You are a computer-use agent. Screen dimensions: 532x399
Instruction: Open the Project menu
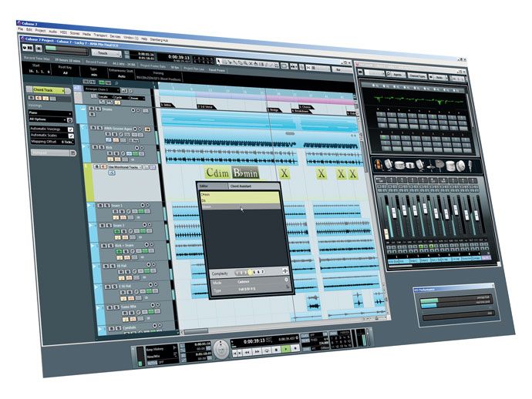[x=40, y=31]
